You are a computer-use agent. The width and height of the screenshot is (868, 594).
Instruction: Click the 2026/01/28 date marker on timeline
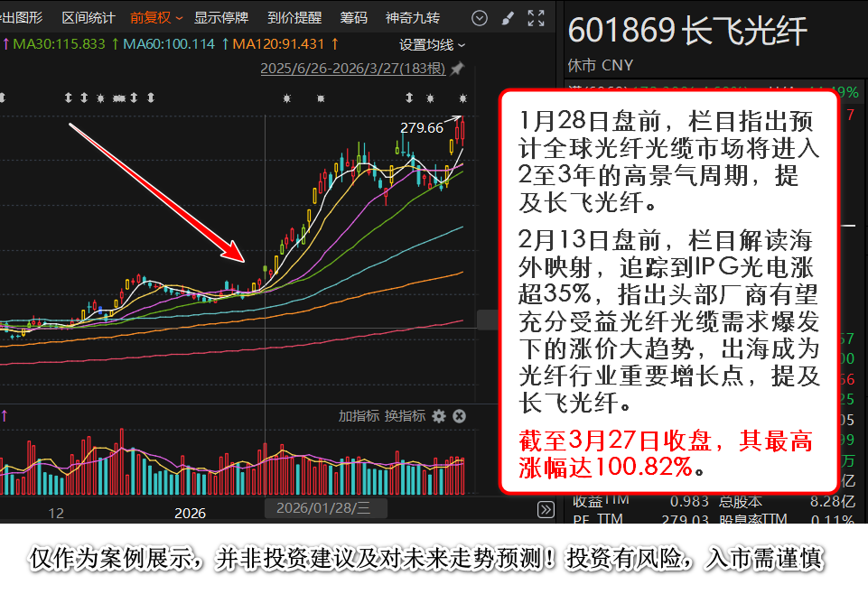point(324,510)
